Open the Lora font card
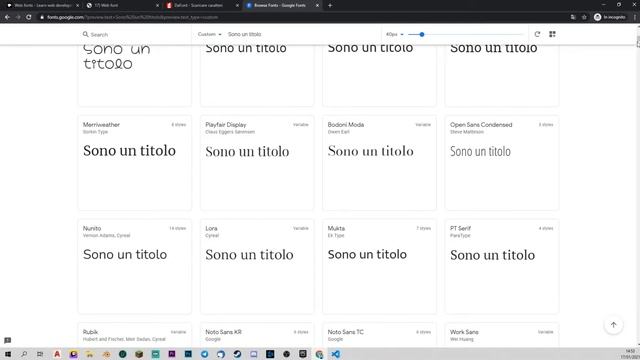 click(x=257, y=267)
